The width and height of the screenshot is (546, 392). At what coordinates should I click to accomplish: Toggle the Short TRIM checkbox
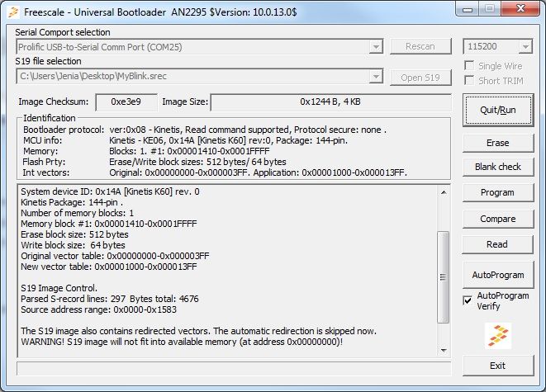tap(469, 81)
